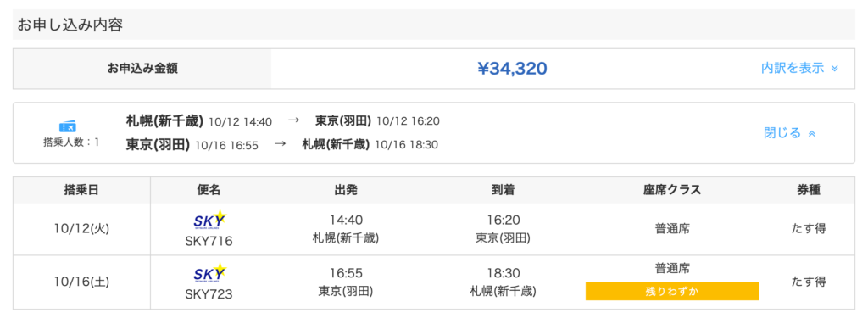Click たす得 fare type for SKY716
The height and width of the screenshot is (324, 868).
pyautogui.click(x=808, y=228)
